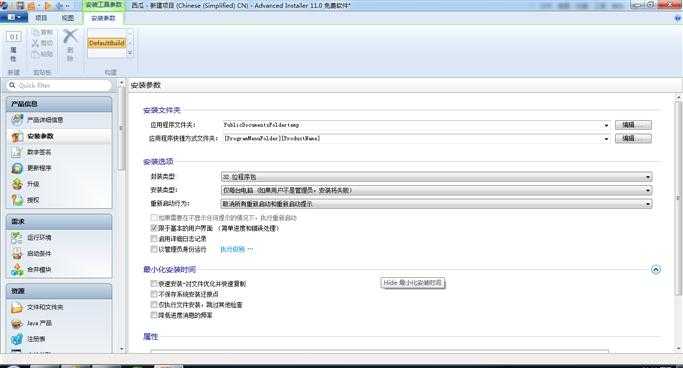Select the DefaultBuild build item
The image size is (683, 368).
tap(107, 43)
